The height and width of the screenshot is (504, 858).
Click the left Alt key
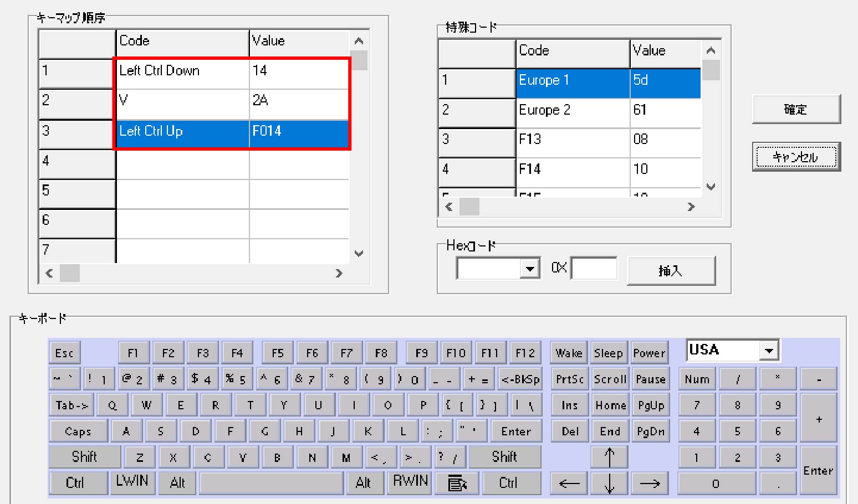[177, 483]
